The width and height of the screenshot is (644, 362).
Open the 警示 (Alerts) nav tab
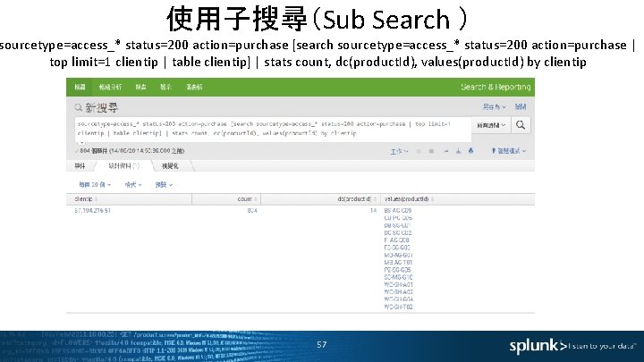(x=165, y=87)
